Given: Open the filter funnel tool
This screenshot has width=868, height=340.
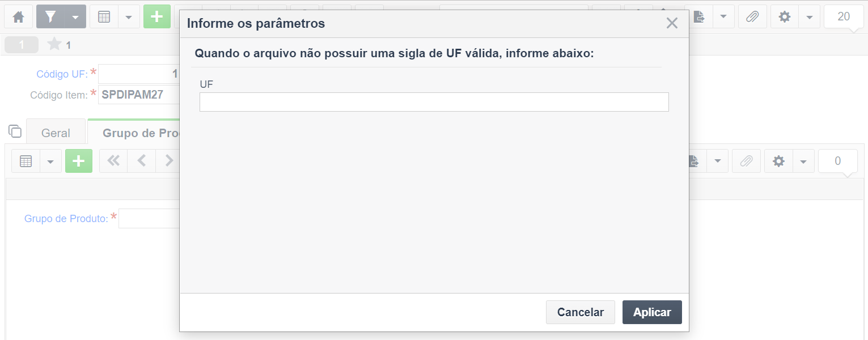Looking at the screenshot, I should click(x=50, y=17).
